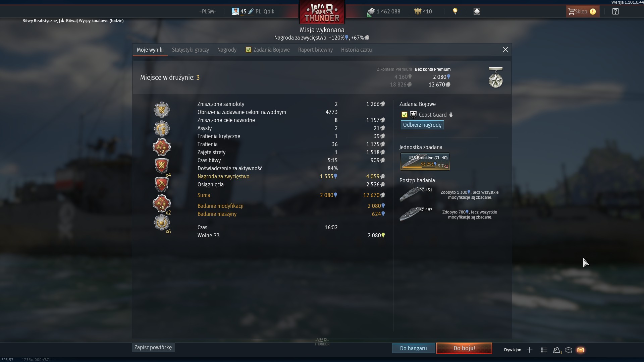The width and height of the screenshot is (644, 362).
Task: Click the Odbierz nagrodę button
Action: tap(422, 125)
